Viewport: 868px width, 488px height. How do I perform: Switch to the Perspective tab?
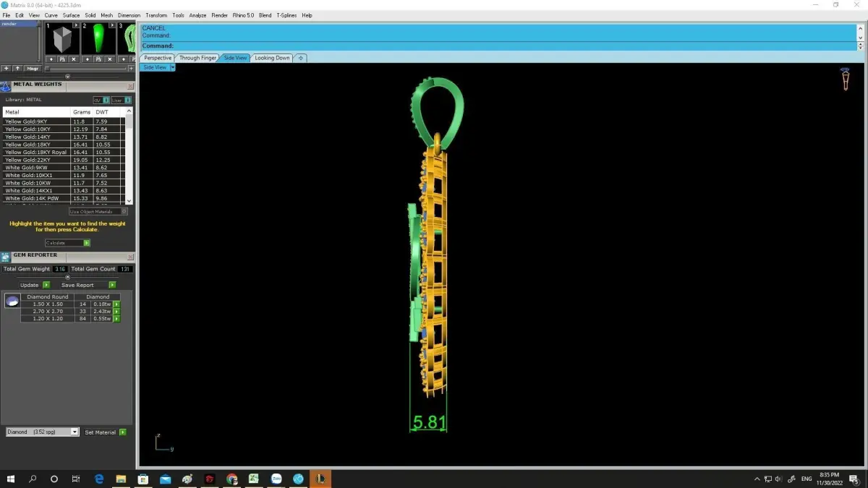pos(158,58)
